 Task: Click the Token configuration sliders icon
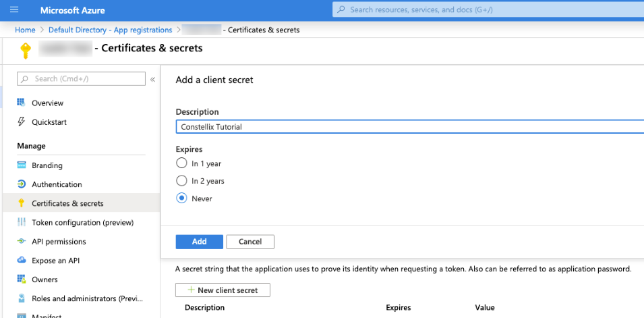click(22, 222)
